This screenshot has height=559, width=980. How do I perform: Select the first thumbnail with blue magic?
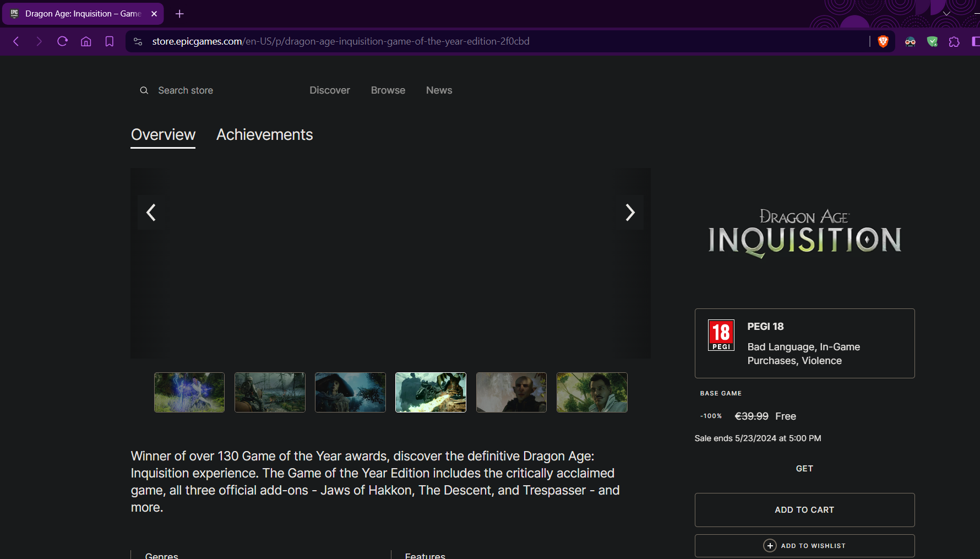click(x=189, y=392)
